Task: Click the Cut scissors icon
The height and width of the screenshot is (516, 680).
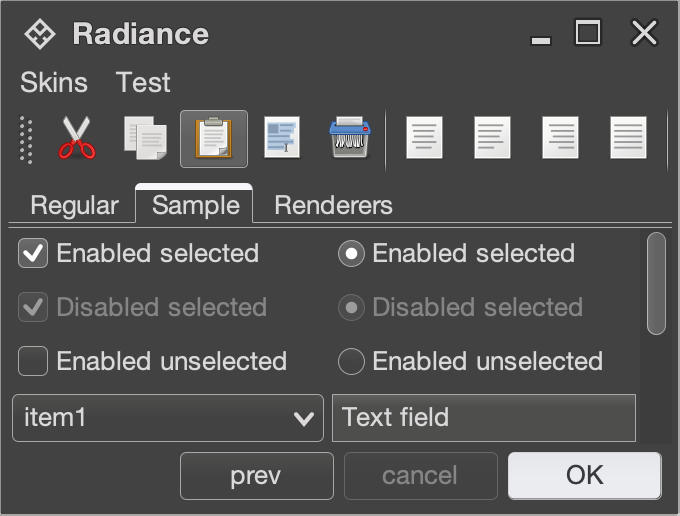Action: [77, 138]
